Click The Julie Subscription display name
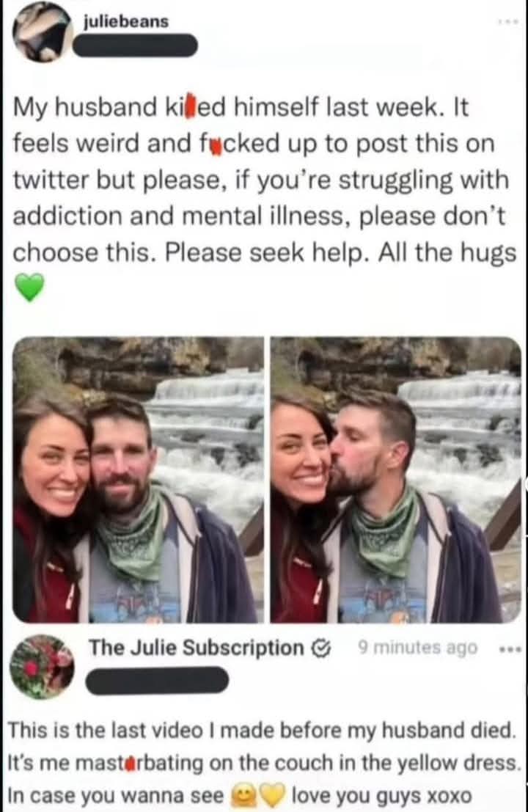Screen dimensions: 528x812 (x=197, y=647)
